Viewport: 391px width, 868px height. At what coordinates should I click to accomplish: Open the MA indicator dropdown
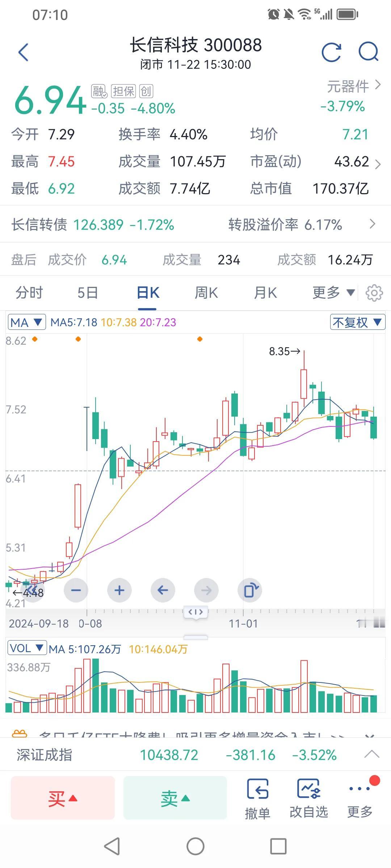(x=27, y=322)
